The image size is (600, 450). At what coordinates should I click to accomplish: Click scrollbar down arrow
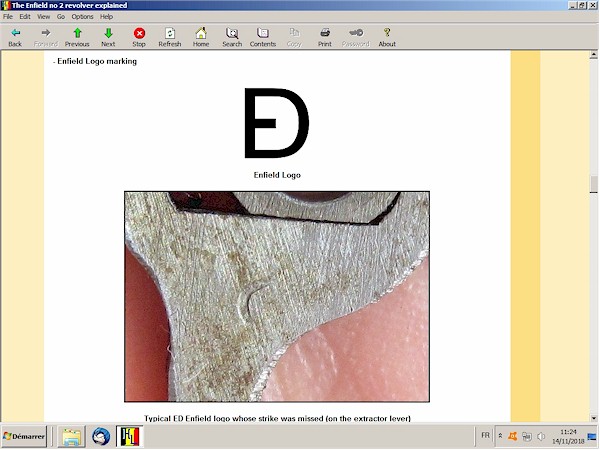pos(594,417)
